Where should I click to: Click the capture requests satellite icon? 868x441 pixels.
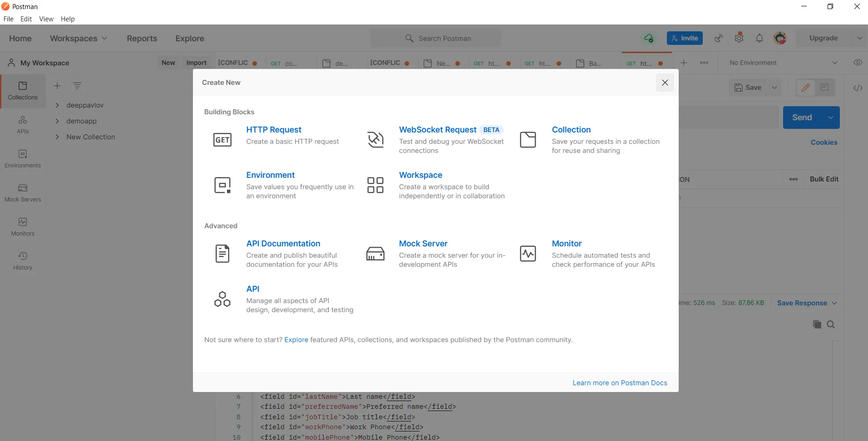[719, 38]
